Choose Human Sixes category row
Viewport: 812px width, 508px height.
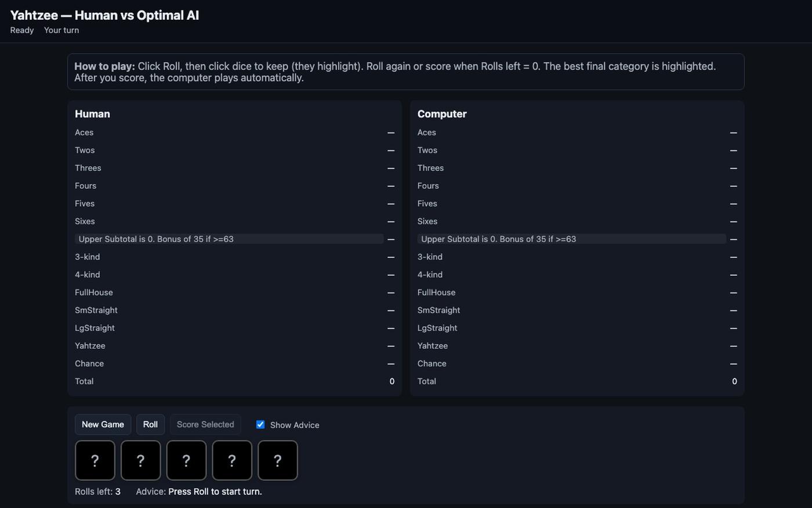pyautogui.click(x=234, y=221)
